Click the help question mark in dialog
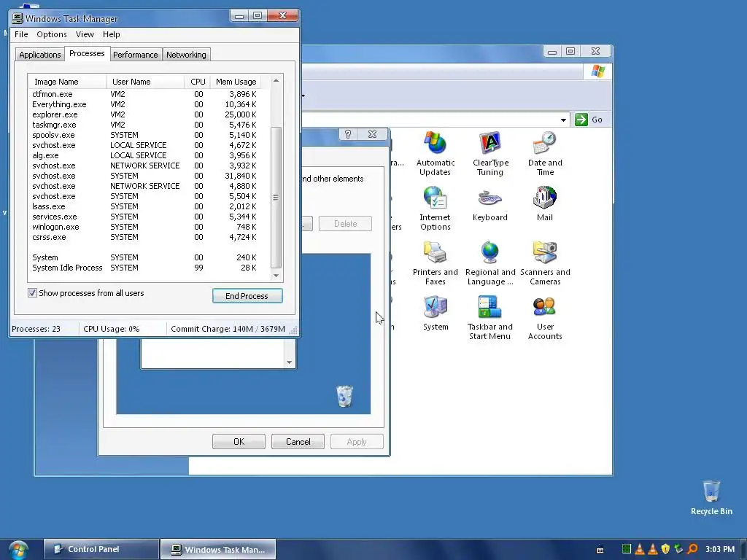The width and height of the screenshot is (747, 560). (348, 135)
